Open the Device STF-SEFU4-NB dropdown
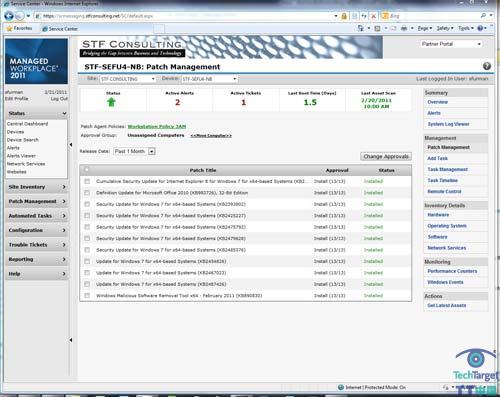The height and width of the screenshot is (397, 500). point(209,79)
